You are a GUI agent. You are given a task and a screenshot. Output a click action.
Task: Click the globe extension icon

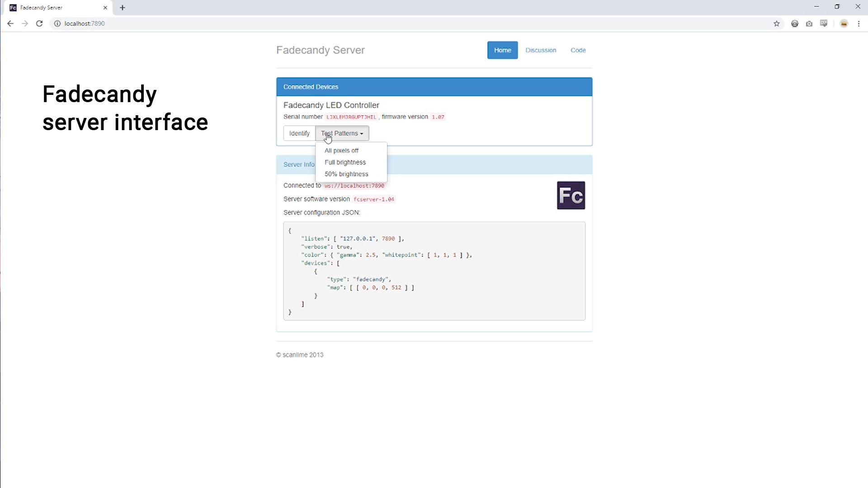tap(795, 23)
